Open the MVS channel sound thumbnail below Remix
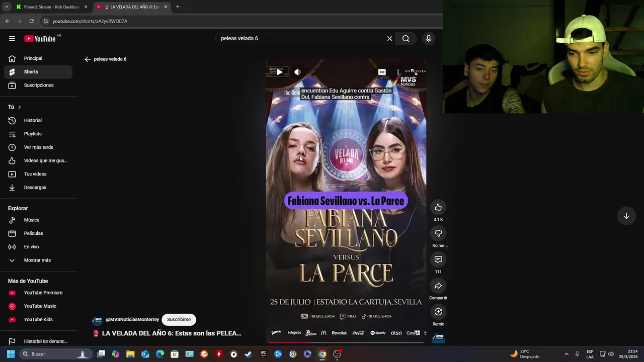The width and height of the screenshot is (644, 362). [x=438, y=337]
